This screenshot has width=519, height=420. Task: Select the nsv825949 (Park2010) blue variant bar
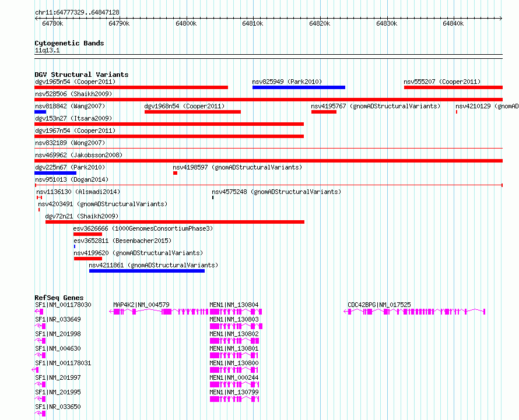299,87
